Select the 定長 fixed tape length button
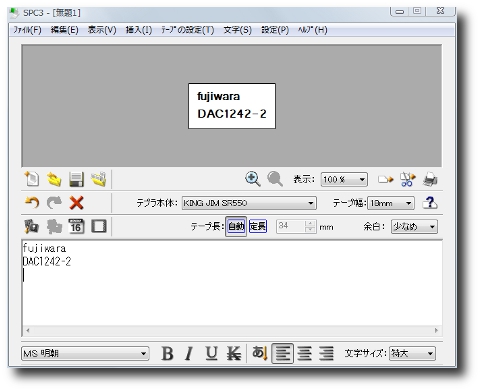The width and height of the screenshot is (480, 391). (258, 226)
